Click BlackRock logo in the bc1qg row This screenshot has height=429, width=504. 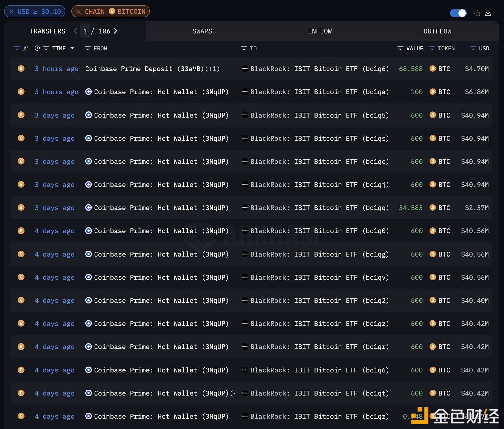click(245, 254)
